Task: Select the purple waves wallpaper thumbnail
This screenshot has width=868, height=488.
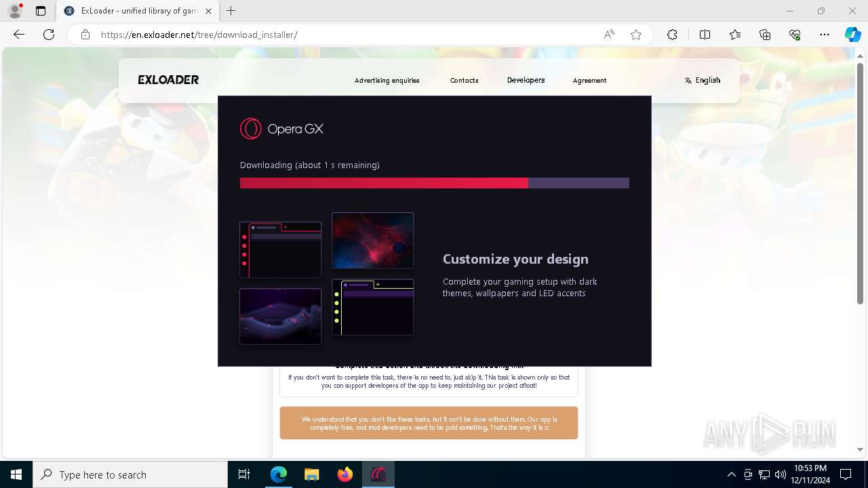Action: [280, 316]
